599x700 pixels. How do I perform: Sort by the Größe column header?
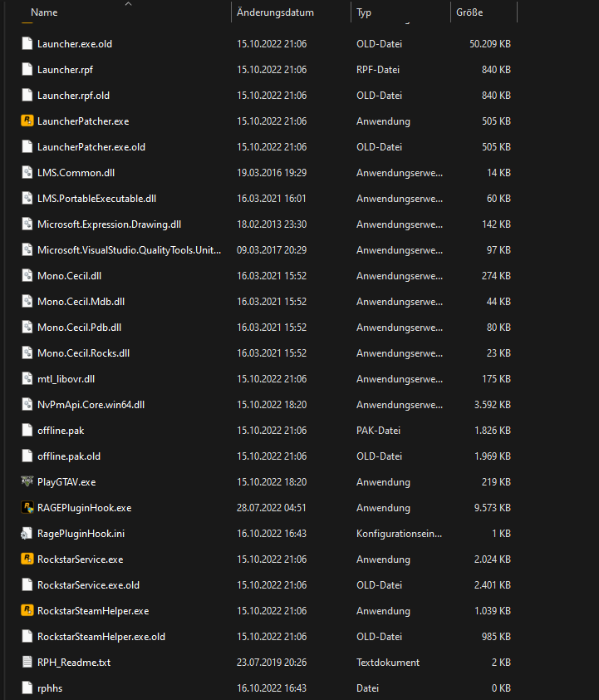469,12
